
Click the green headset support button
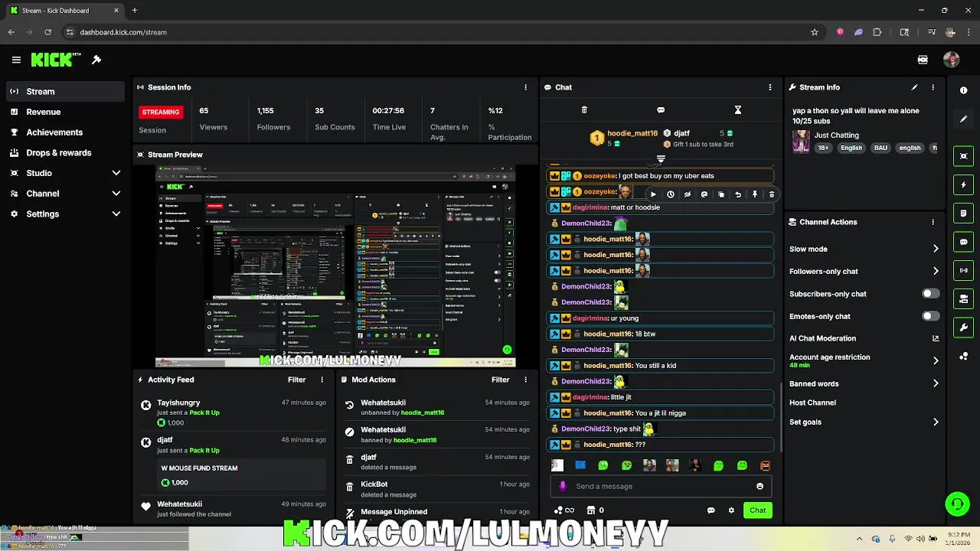click(957, 504)
